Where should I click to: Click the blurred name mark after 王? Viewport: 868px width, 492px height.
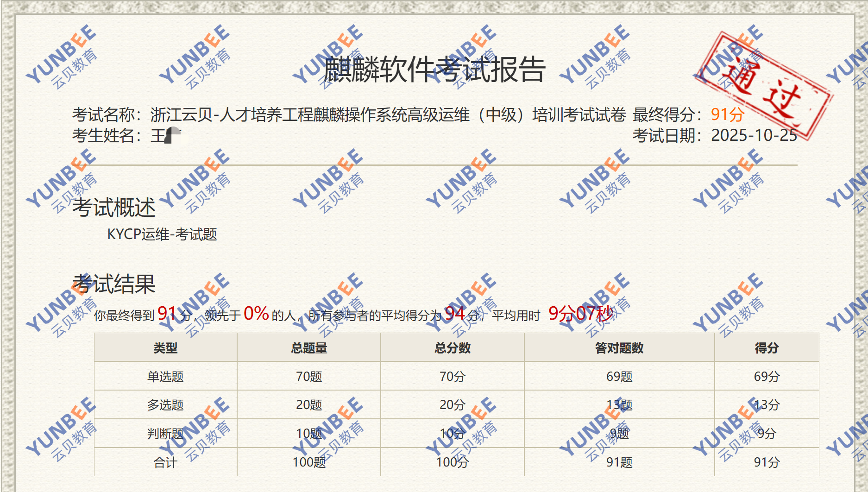pos(173,135)
